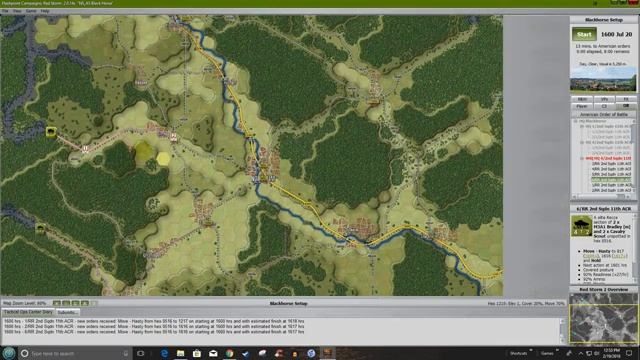Collapse the red HQ 2nd Sqdn node
This screenshot has width=640, height=360.
582,158
